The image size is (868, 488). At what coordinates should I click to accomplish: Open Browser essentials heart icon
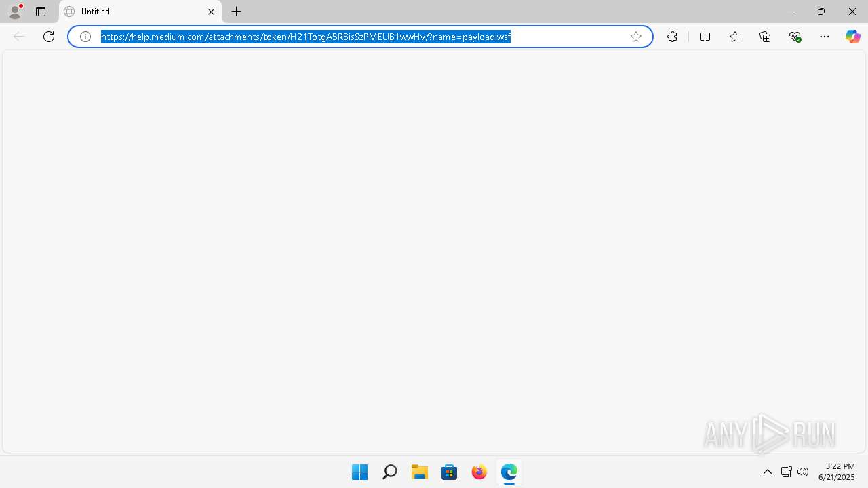pos(795,37)
